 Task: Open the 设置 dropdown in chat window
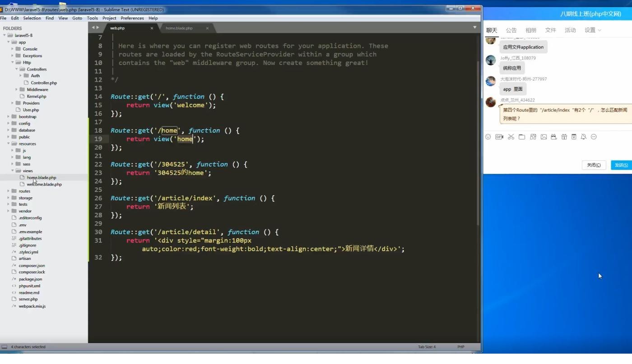coord(593,30)
